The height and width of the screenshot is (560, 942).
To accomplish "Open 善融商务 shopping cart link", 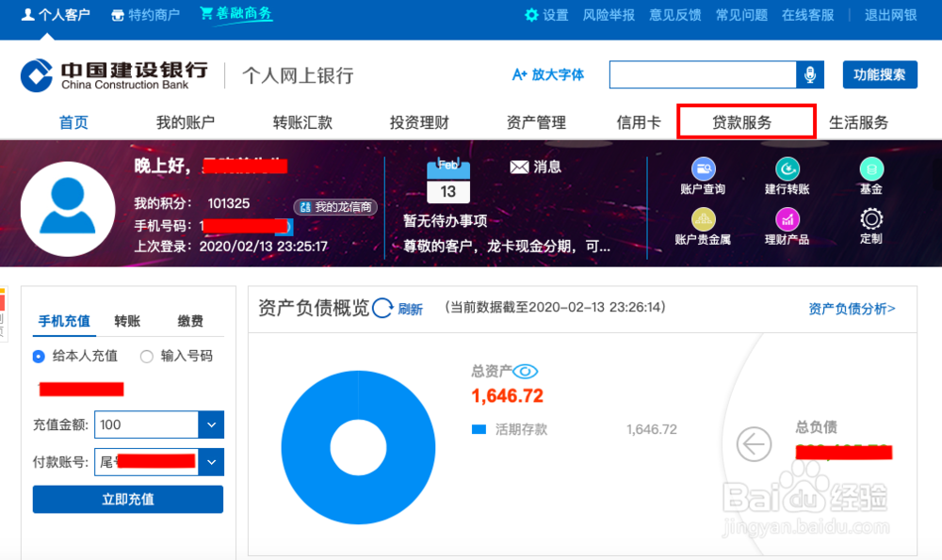I will pyautogui.click(x=236, y=14).
